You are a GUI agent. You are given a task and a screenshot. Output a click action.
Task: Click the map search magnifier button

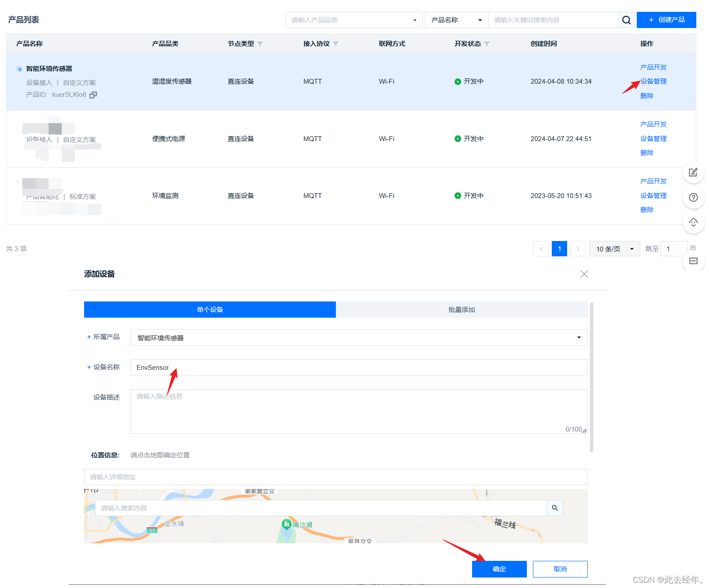click(x=555, y=508)
